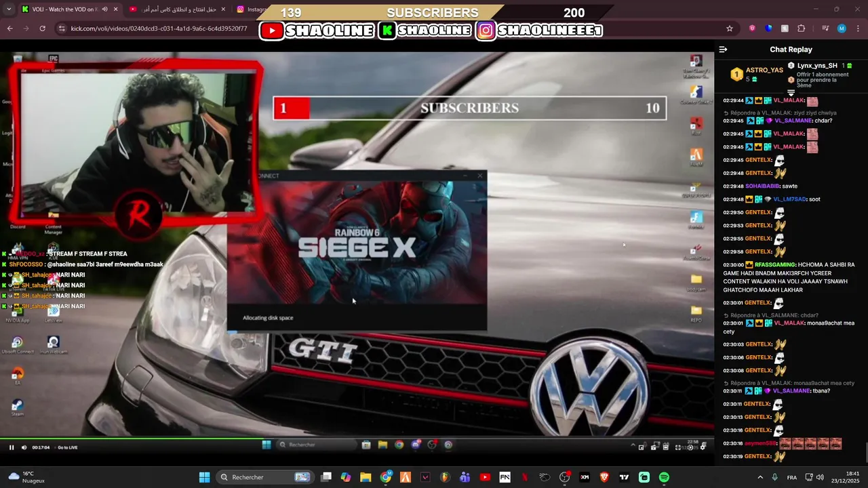Click the Rechercher taskbar search box
The width and height of the screenshot is (868, 488).
point(264,477)
